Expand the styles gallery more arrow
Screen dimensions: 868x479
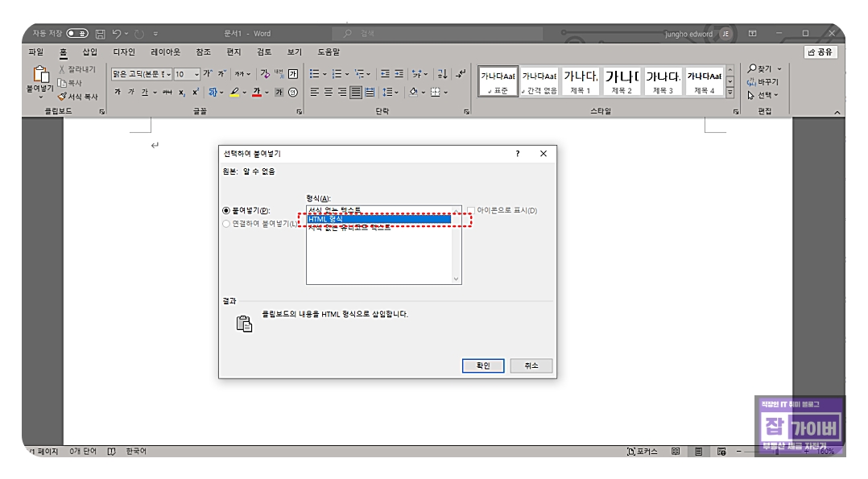tap(730, 93)
